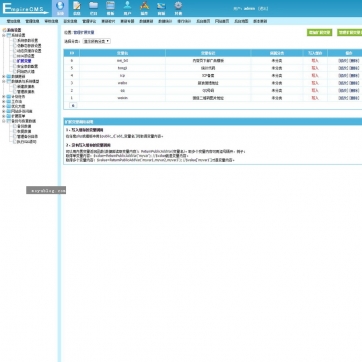
Task: Click folder icon of 优化方案 tree node
Action: (x=9, y=106)
